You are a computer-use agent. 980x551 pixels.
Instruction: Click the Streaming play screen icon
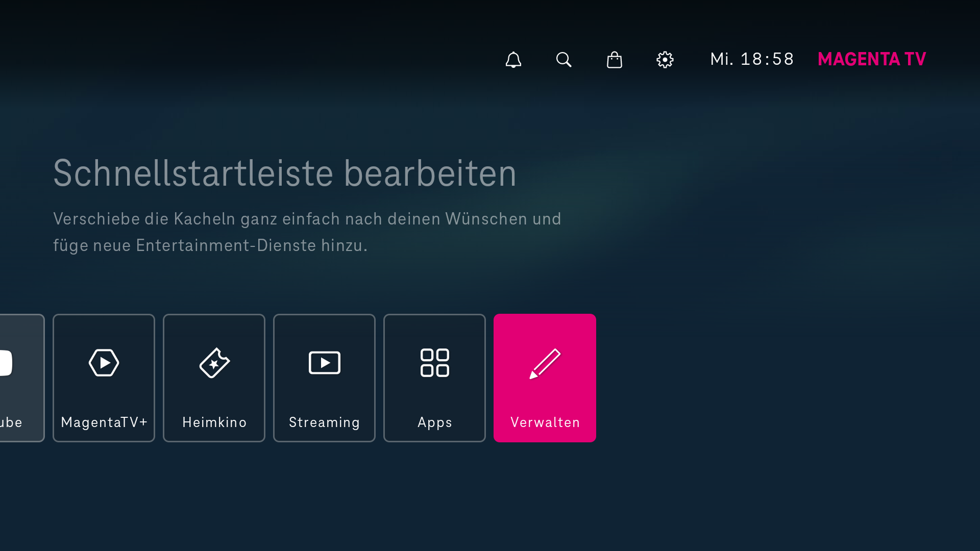point(324,363)
